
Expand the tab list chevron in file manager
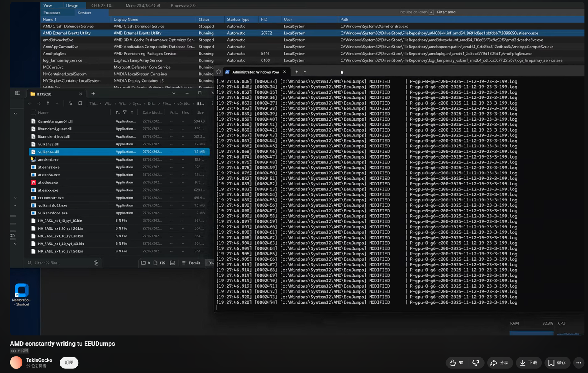(174, 94)
